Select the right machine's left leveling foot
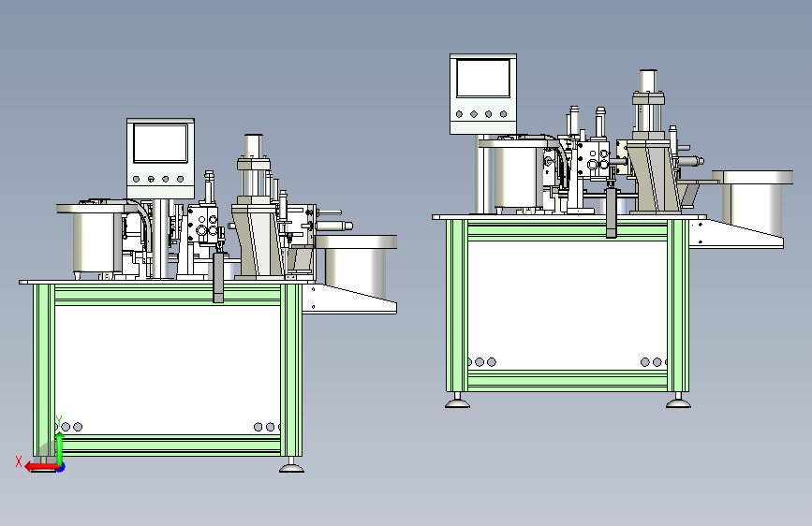Image resolution: width=812 pixels, height=526 pixels. 457,401
